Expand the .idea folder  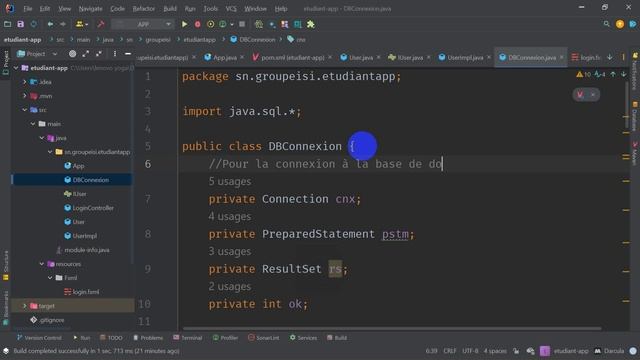(x=24, y=82)
